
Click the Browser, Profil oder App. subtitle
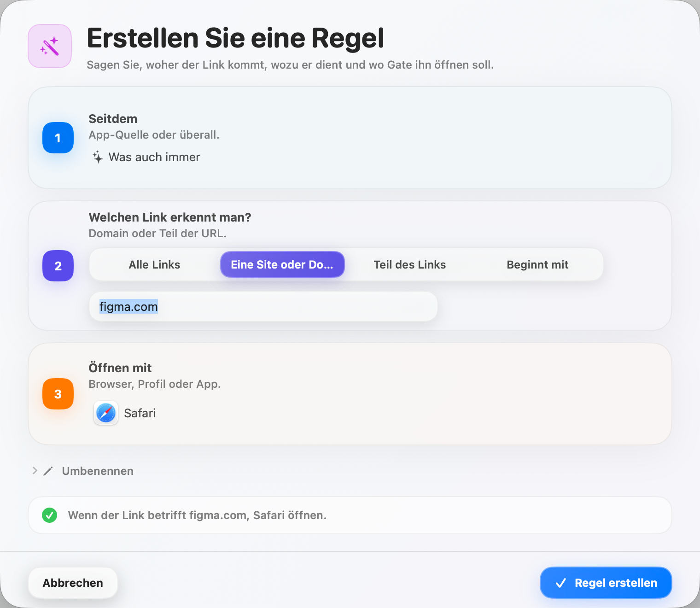[x=155, y=384]
